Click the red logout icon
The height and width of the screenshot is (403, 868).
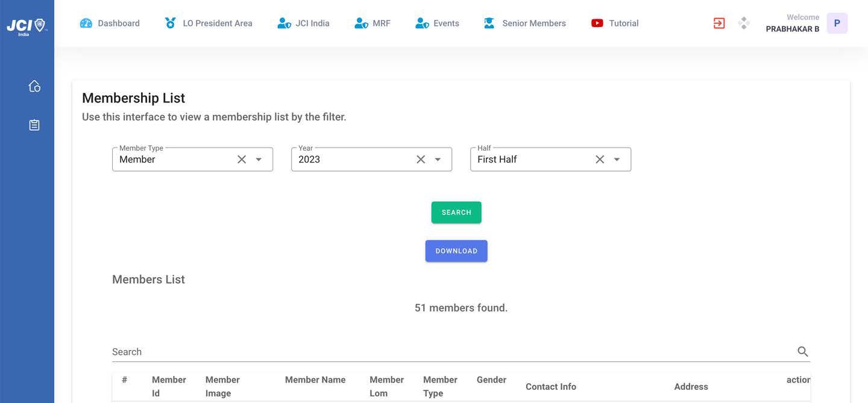click(x=719, y=23)
